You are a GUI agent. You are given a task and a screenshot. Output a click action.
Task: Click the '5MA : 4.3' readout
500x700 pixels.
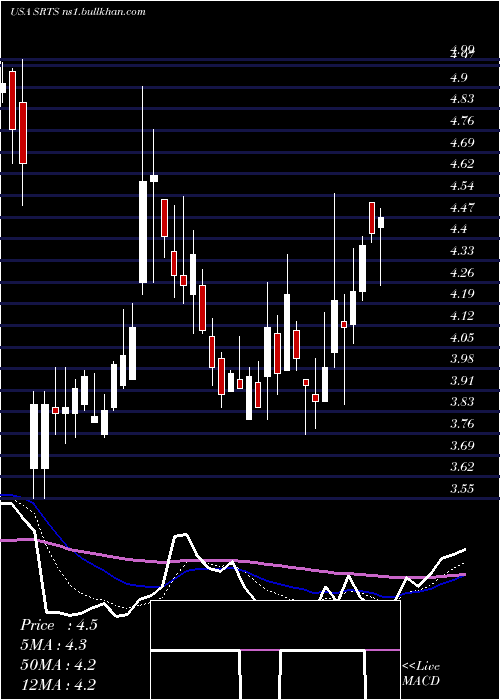pos(54,645)
